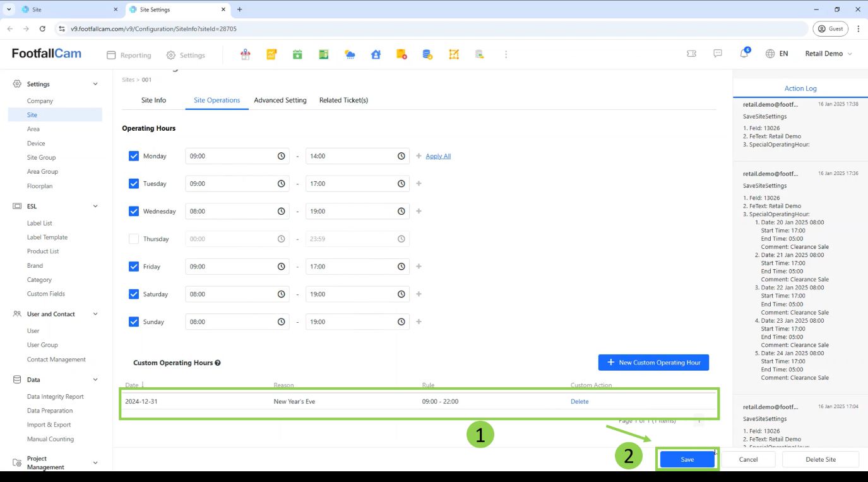Collapse the ESL sidebar section

95,206
